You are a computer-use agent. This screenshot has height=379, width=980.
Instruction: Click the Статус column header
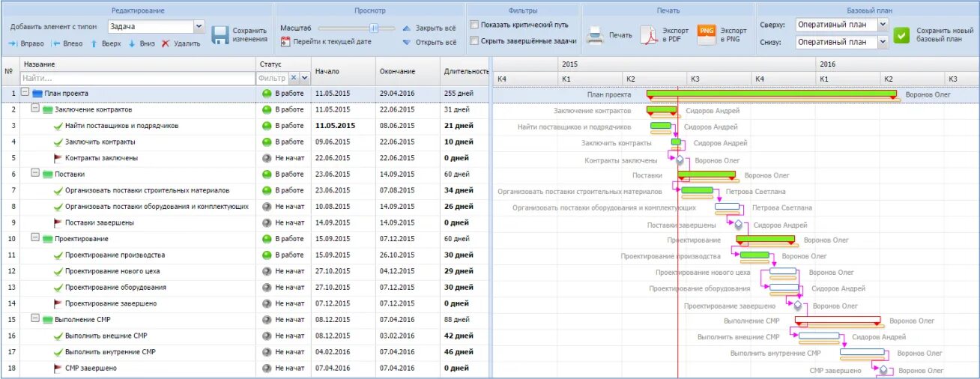(283, 64)
